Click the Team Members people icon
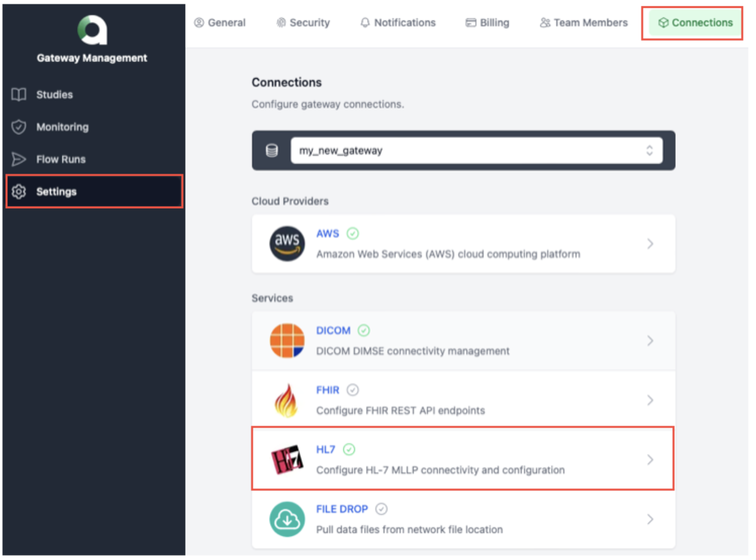The width and height of the screenshot is (756, 560). (545, 23)
